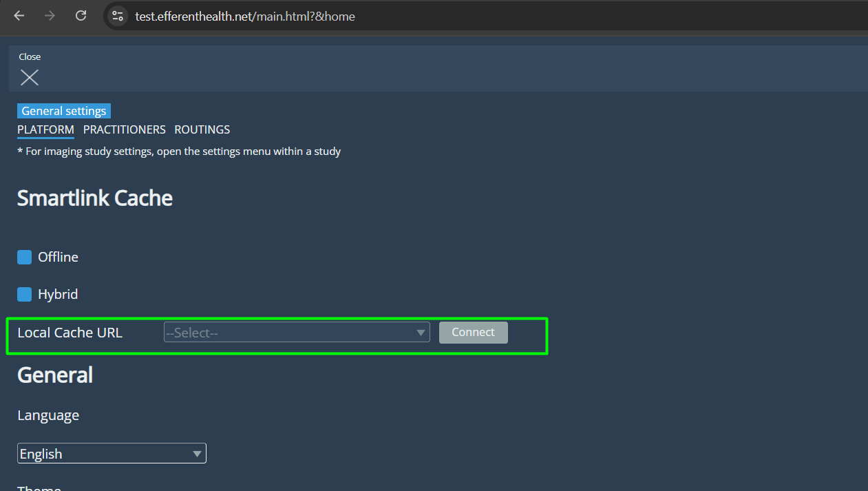This screenshot has height=491, width=868.
Task: Expand the English language dropdown
Action: [112, 454]
